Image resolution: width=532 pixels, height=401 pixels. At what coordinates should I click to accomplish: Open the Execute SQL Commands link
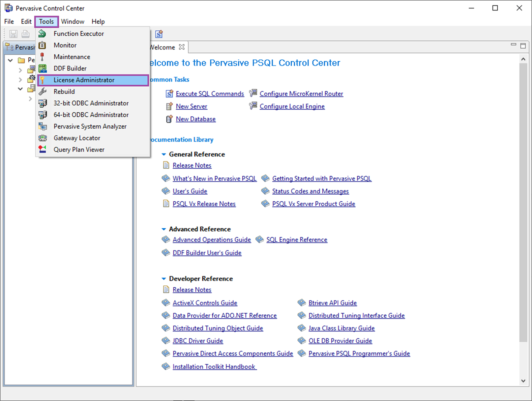click(x=210, y=94)
